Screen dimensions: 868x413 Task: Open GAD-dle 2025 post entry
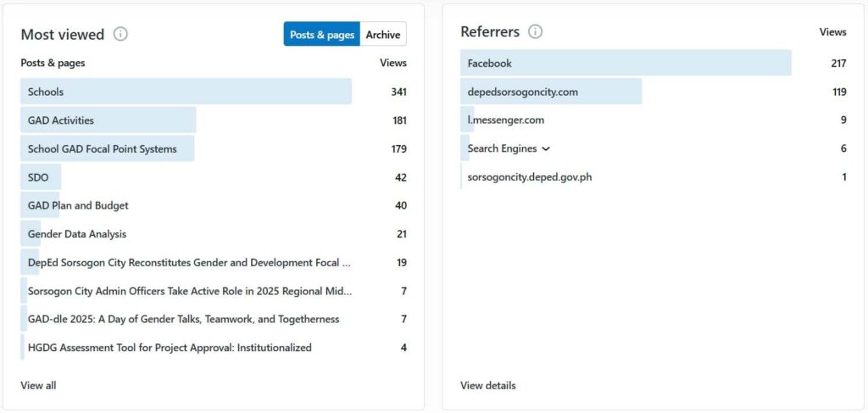(x=183, y=320)
